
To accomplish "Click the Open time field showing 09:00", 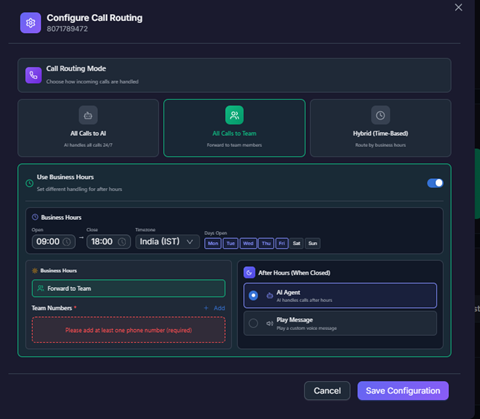I will (x=54, y=242).
